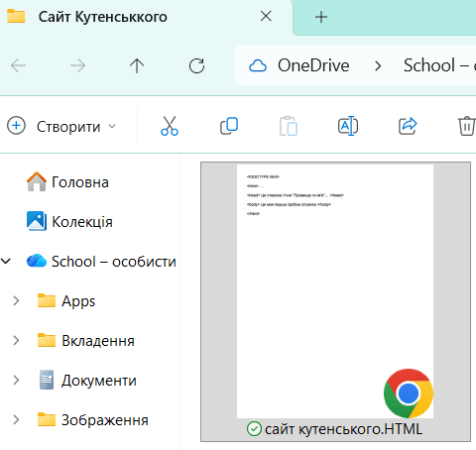476x450 pixels.
Task: Click the file name сайт кутенського.HTML
Action: click(343, 429)
